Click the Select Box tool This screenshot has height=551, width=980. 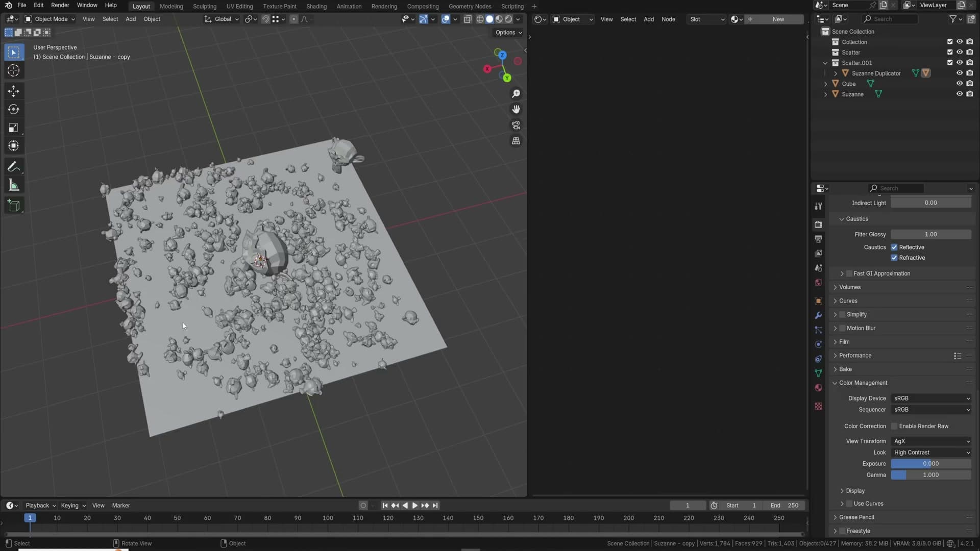pyautogui.click(x=14, y=52)
